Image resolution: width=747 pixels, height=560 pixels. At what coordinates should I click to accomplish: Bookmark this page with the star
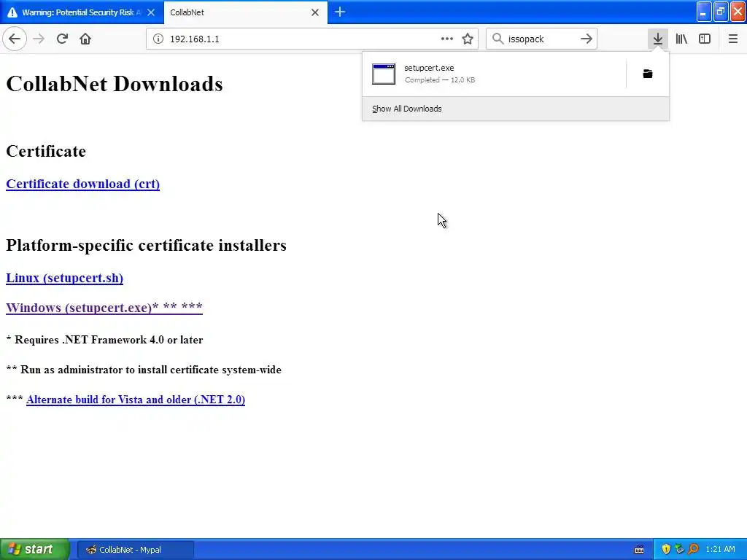(x=468, y=39)
